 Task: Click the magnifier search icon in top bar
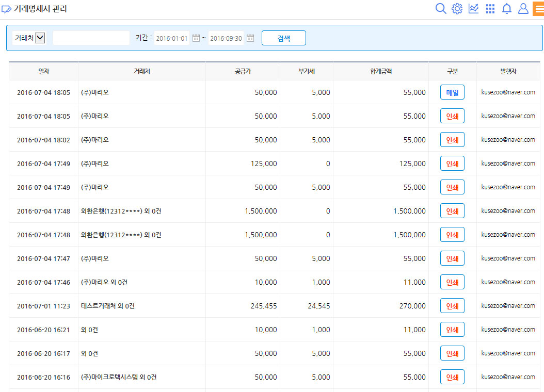coord(441,8)
